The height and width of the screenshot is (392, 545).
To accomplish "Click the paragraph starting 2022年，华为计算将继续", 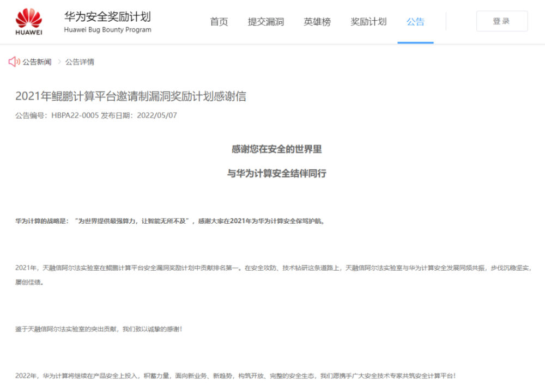I will (235, 376).
